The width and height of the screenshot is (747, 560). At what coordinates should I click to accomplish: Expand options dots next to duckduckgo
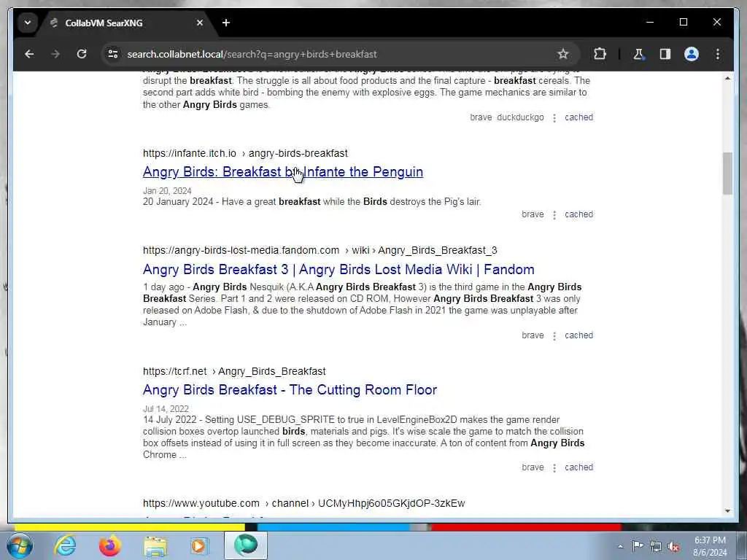click(x=554, y=118)
